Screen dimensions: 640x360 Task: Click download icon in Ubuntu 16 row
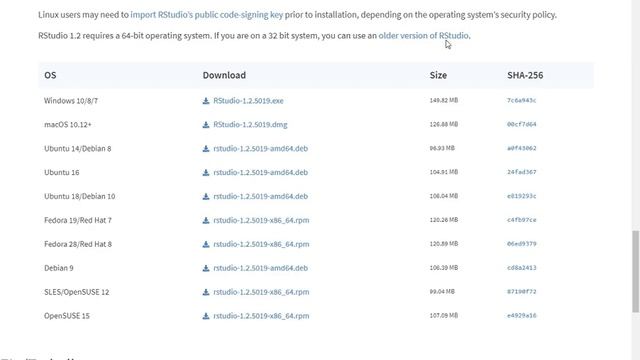(x=206, y=173)
